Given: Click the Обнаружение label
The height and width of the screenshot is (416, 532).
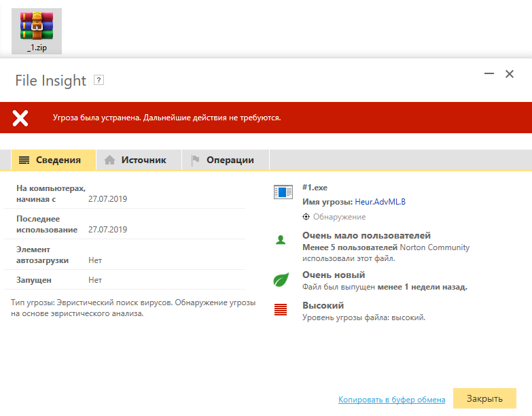Looking at the screenshot, I should [x=339, y=217].
